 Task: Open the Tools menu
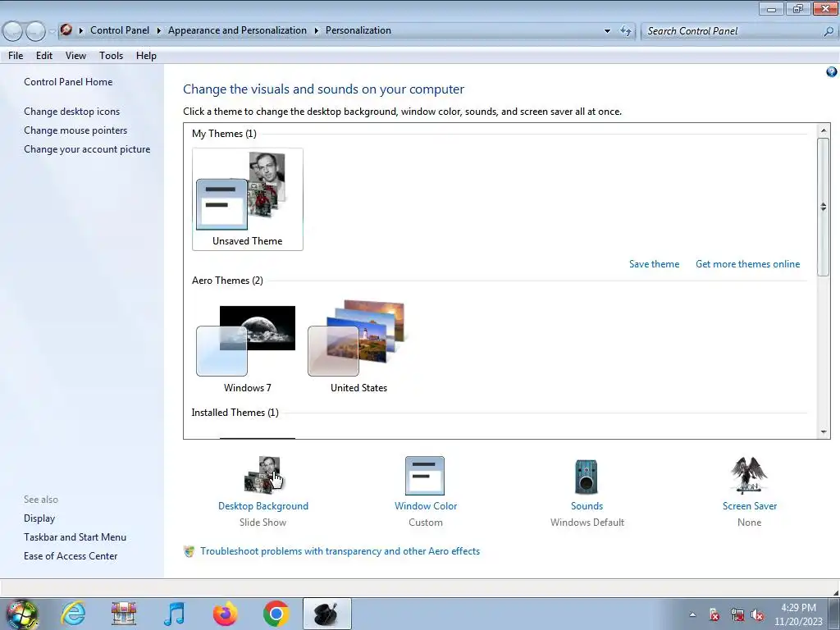coord(111,56)
